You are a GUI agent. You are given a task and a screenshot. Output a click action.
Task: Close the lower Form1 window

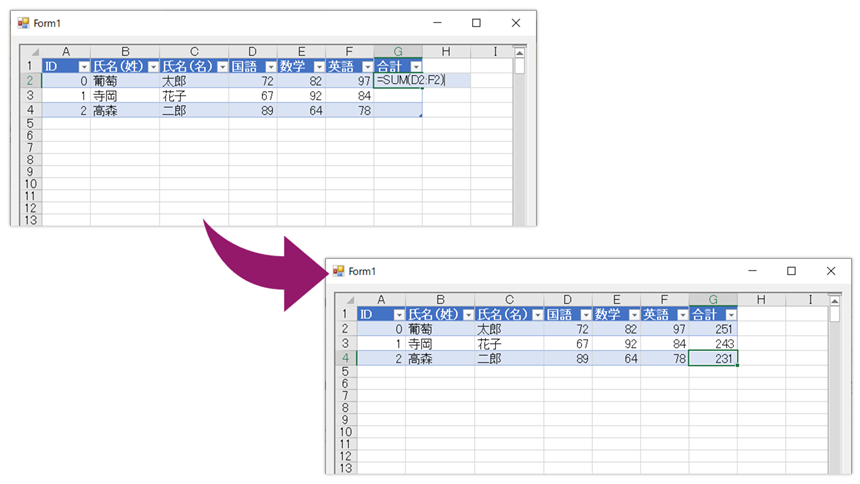(831, 271)
